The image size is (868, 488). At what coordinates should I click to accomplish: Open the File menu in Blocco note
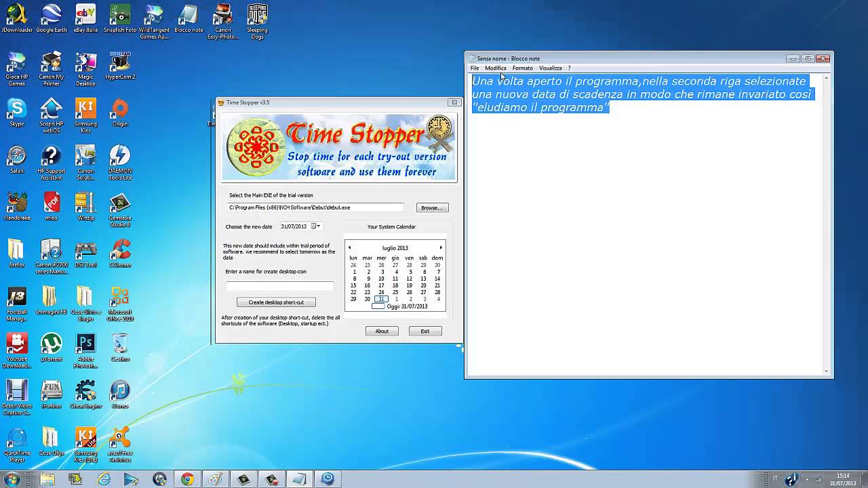475,68
